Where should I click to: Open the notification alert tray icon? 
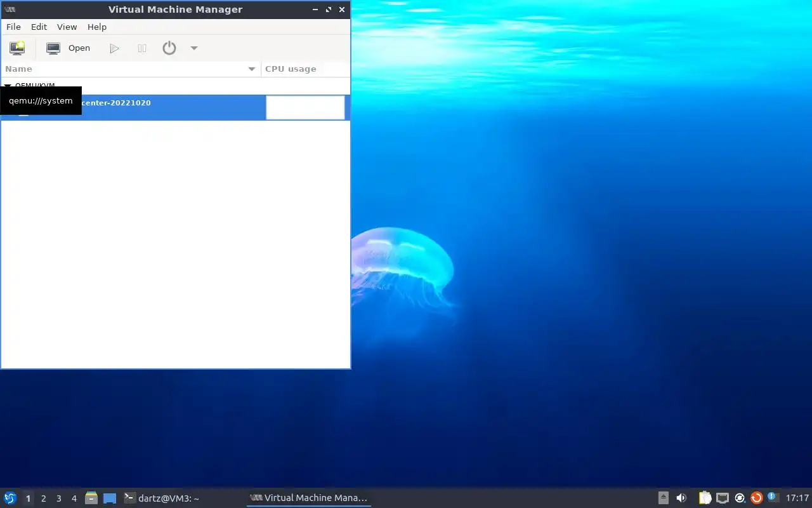click(772, 497)
